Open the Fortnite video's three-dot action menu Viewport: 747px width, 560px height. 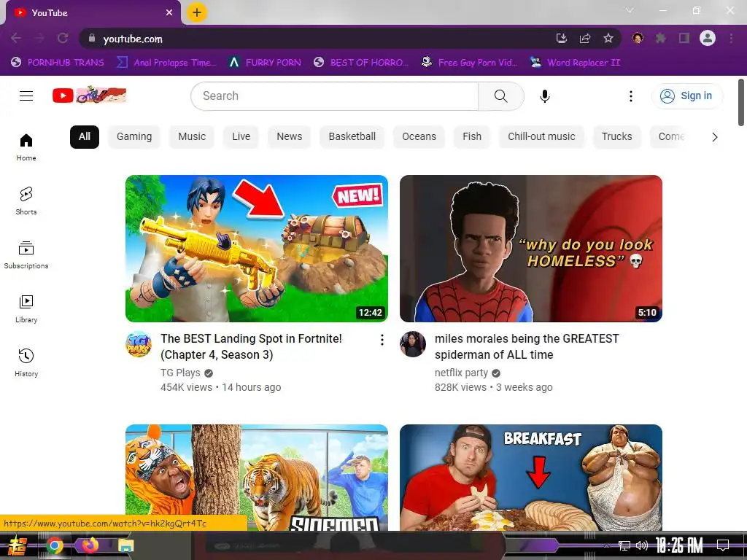382,340
